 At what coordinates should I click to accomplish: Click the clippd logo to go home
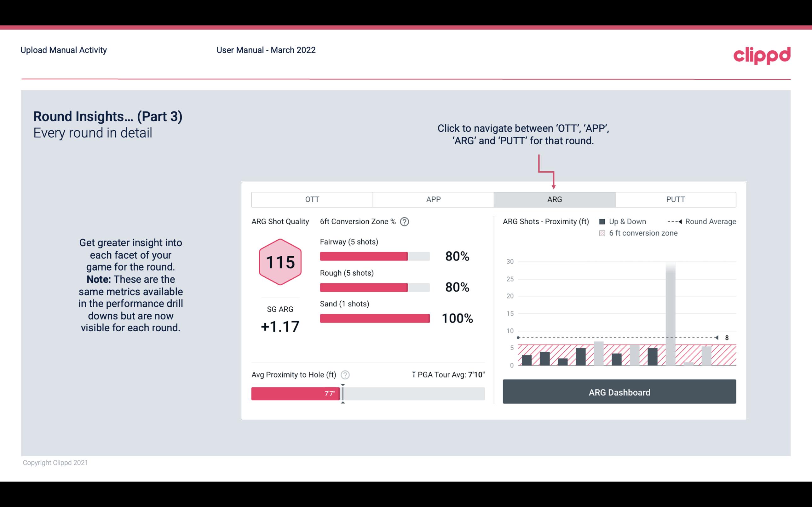point(761,54)
